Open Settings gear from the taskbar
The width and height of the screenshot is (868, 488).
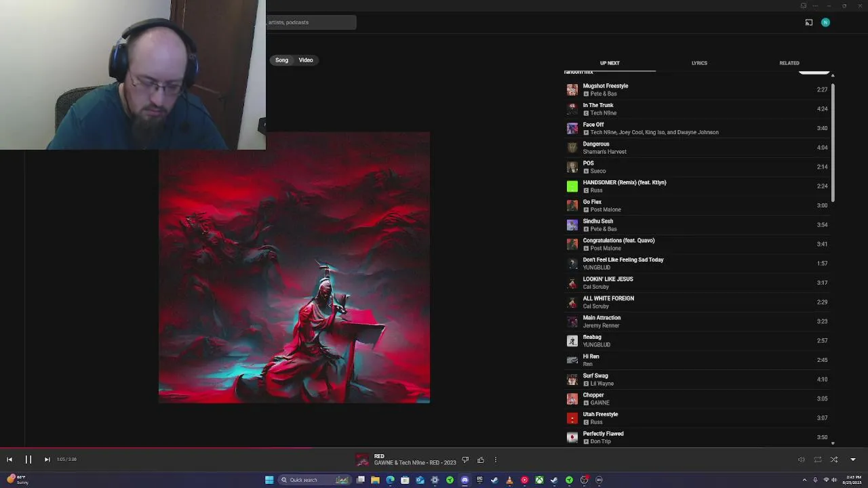click(x=435, y=480)
